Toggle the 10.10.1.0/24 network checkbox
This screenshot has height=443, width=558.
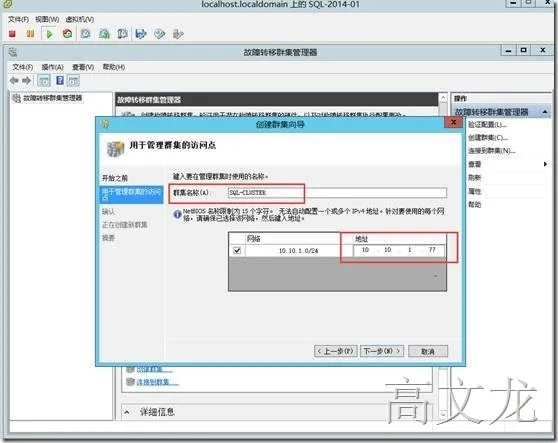237,250
